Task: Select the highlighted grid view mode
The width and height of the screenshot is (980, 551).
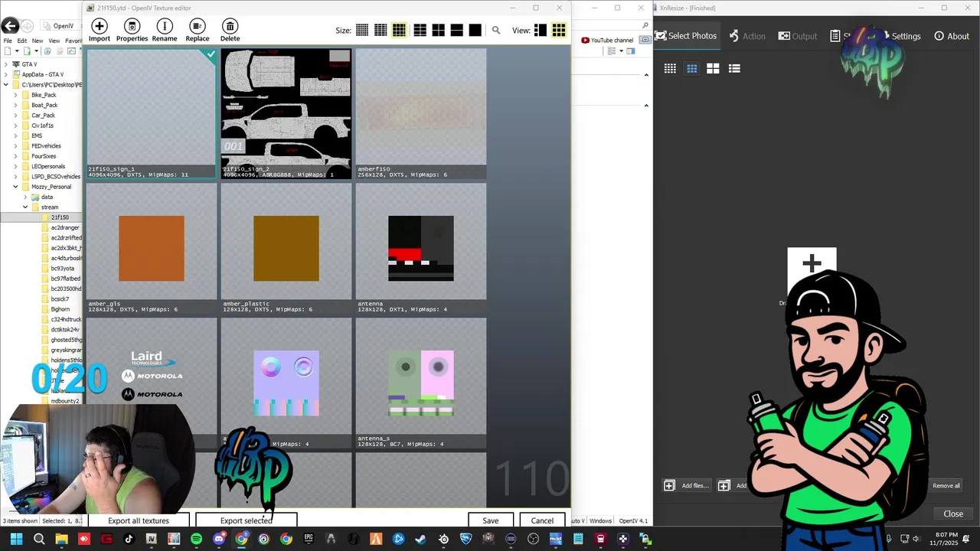Action: [x=559, y=31]
